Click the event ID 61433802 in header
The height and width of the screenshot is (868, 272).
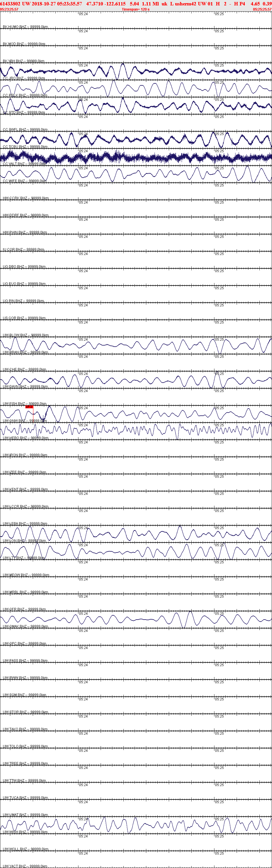tap(11, 3)
